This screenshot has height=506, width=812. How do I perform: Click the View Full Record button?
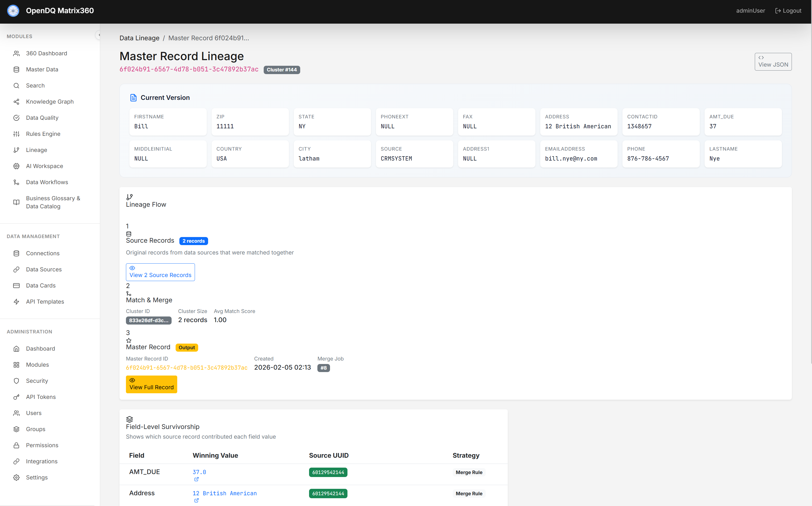[x=151, y=384]
